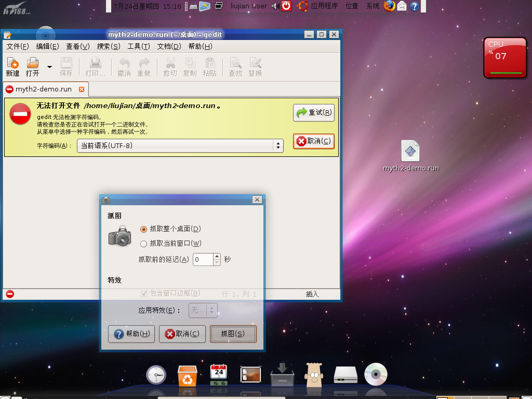Click the clock icon in dock

[156, 375]
